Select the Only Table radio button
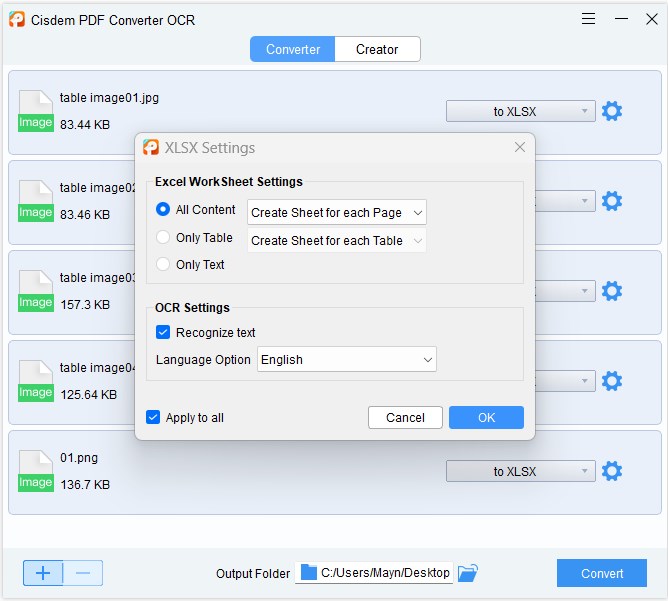 click(x=163, y=237)
